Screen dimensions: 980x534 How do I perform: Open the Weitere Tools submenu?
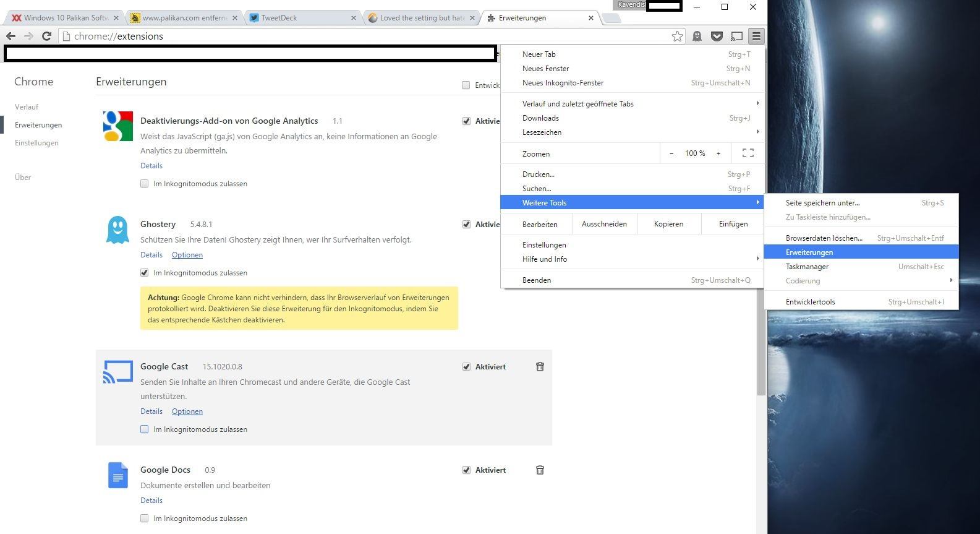632,203
